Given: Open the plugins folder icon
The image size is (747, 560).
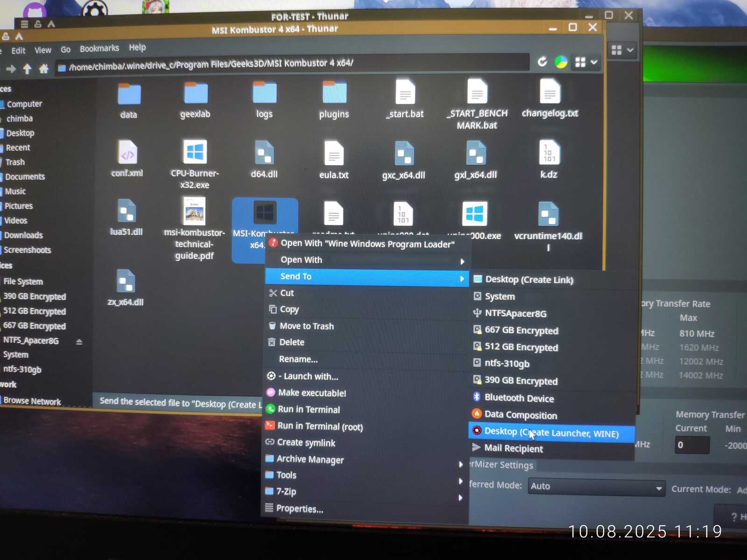Looking at the screenshot, I should click(x=334, y=92).
